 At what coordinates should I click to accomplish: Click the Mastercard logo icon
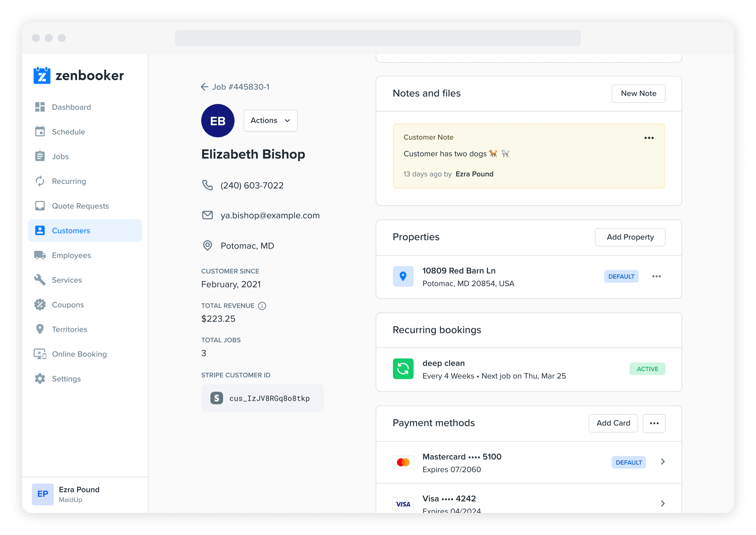tap(403, 463)
